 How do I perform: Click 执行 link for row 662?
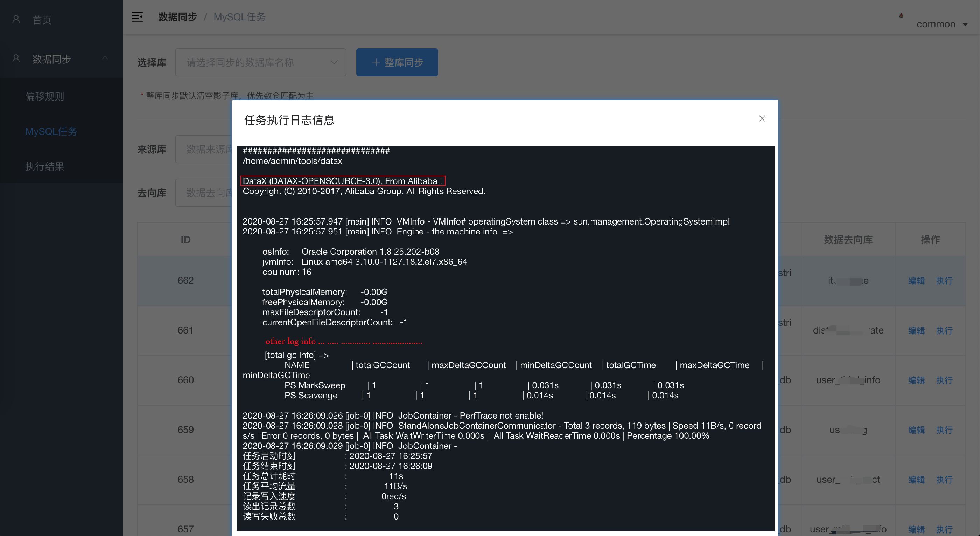(x=944, y=281)
